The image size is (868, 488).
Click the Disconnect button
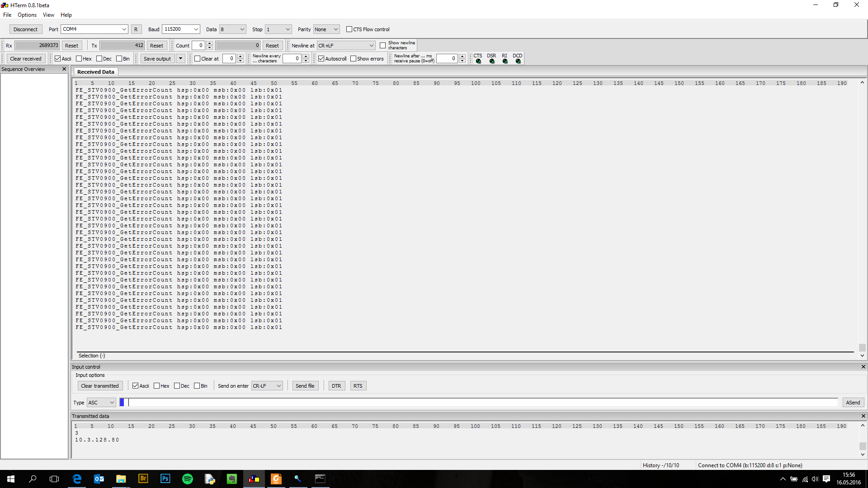(x=26, y=29)
